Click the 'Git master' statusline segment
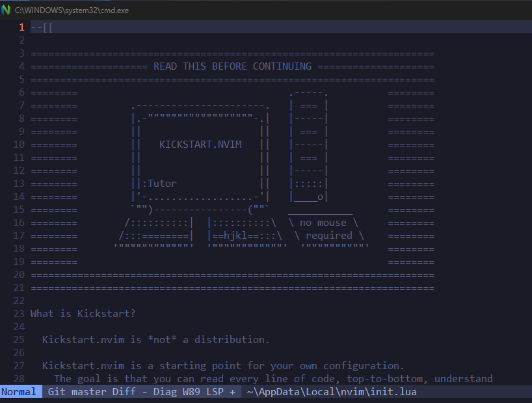The image size is (532, 403). pos(77,392)
